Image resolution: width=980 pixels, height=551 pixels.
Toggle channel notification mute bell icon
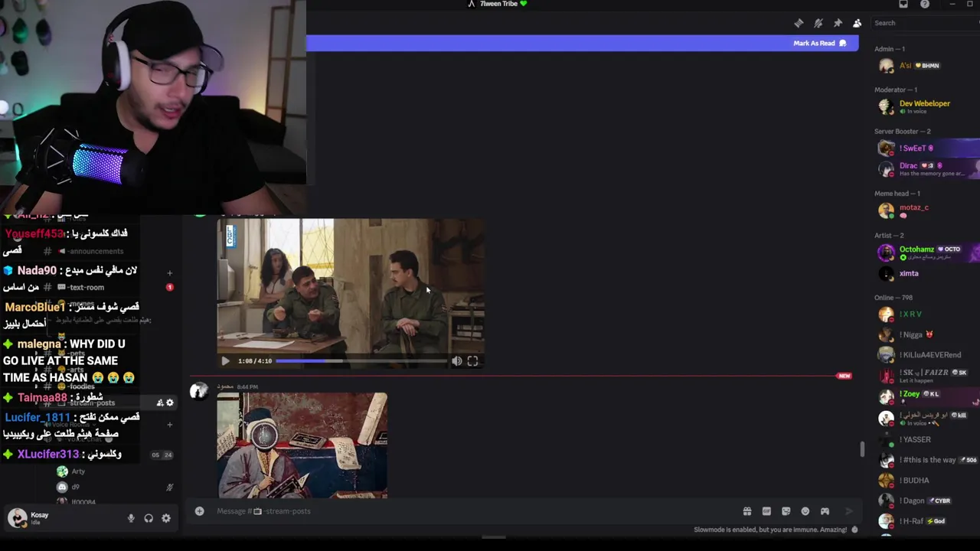[x=818, y=23]
